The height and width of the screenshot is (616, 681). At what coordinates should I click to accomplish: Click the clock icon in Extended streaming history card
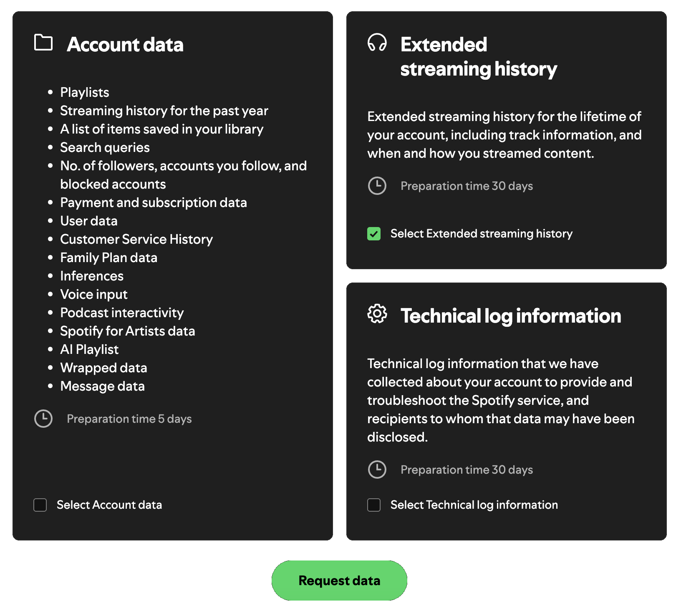[377, 186]
